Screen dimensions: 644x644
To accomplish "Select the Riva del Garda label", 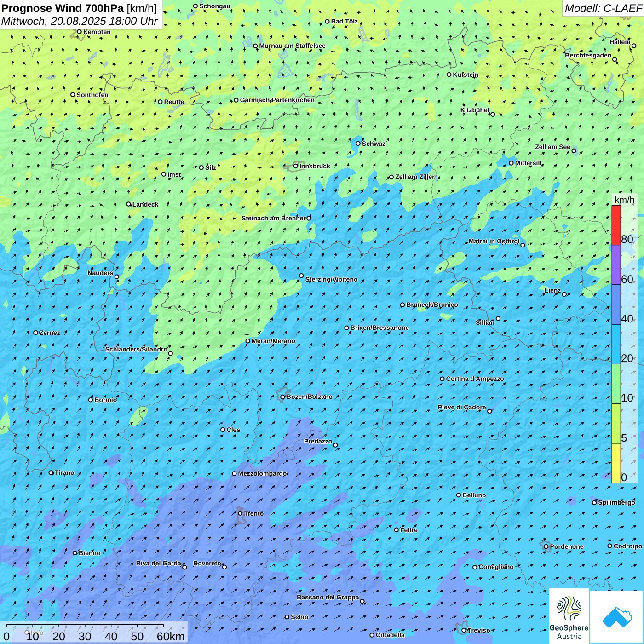I will (x=159, y=563).
